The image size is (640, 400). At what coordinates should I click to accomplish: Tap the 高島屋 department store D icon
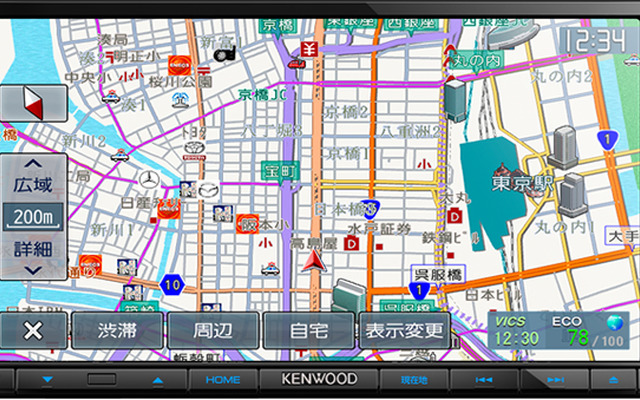pos(351,244)
